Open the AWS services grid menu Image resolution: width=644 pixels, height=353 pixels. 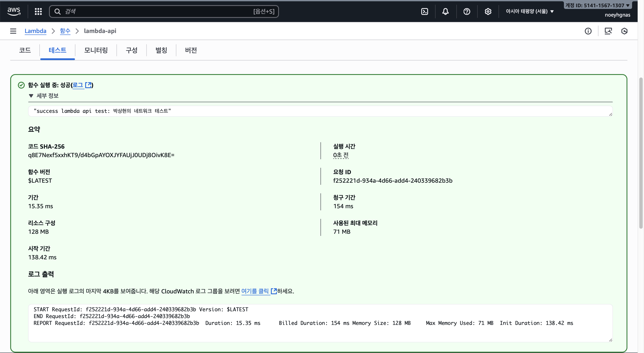click(38, 11)
